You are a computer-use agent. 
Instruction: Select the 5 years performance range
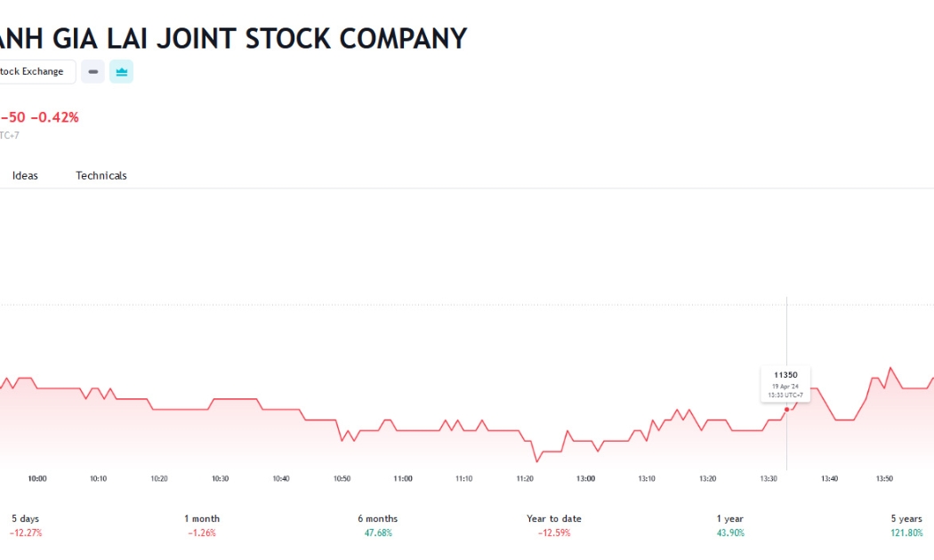[906, 525]
